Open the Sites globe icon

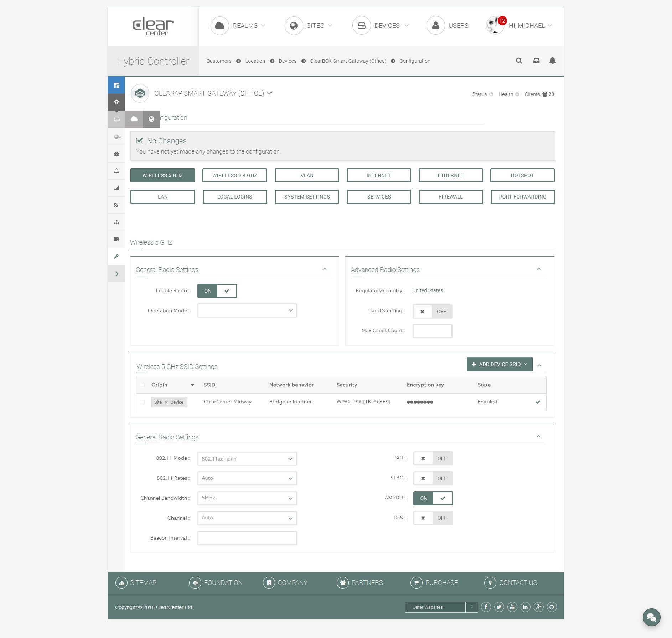[294, 26]
